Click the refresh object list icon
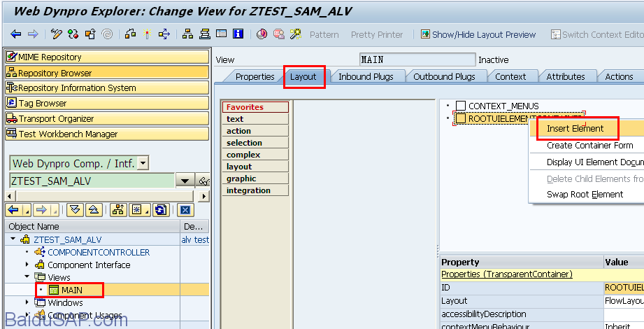This screenshot has width=644, height=329. [x=160, y=209]
